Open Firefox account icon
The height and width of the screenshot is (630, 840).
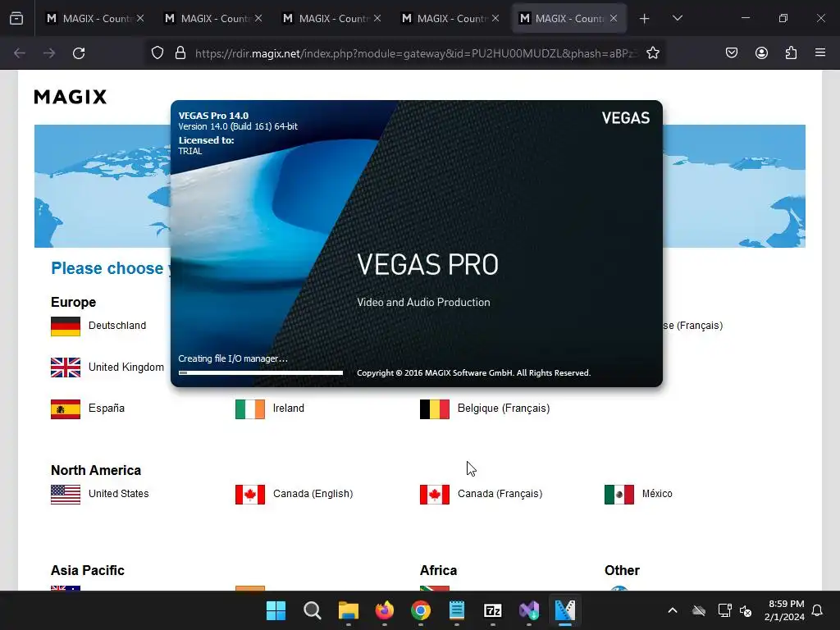point(761,53)
